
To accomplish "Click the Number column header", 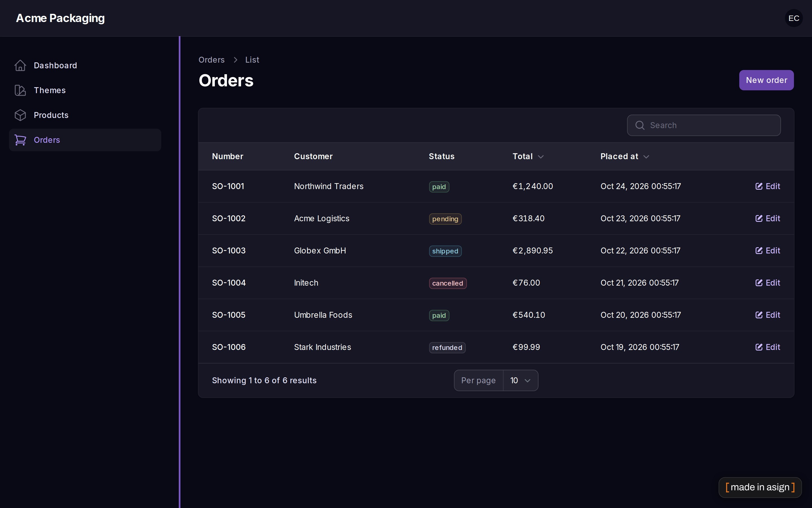I will click(x=228, y=157).
